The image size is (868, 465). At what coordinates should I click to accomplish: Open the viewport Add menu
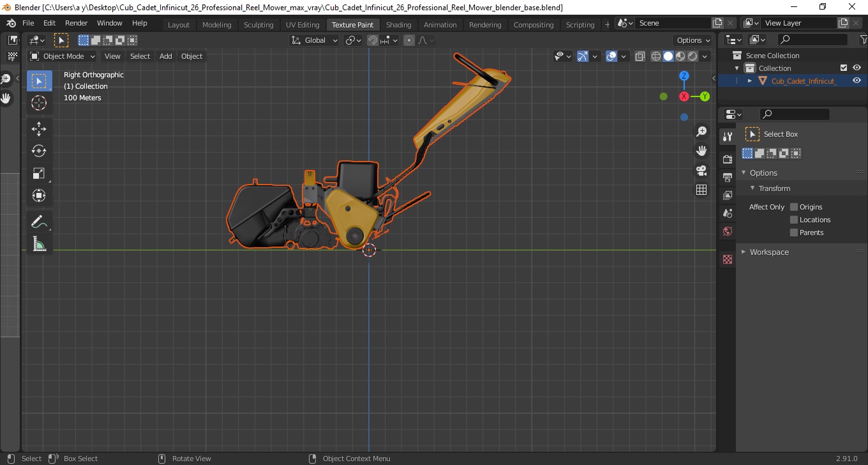point(166,56)
